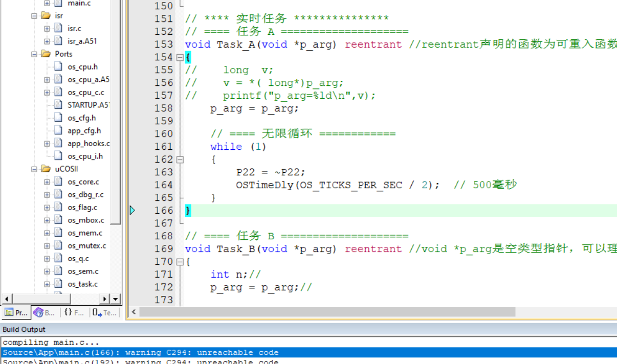617x364 pixels.
Task: Open the Templates (Te...) tab
Action: tap(105, 312)
